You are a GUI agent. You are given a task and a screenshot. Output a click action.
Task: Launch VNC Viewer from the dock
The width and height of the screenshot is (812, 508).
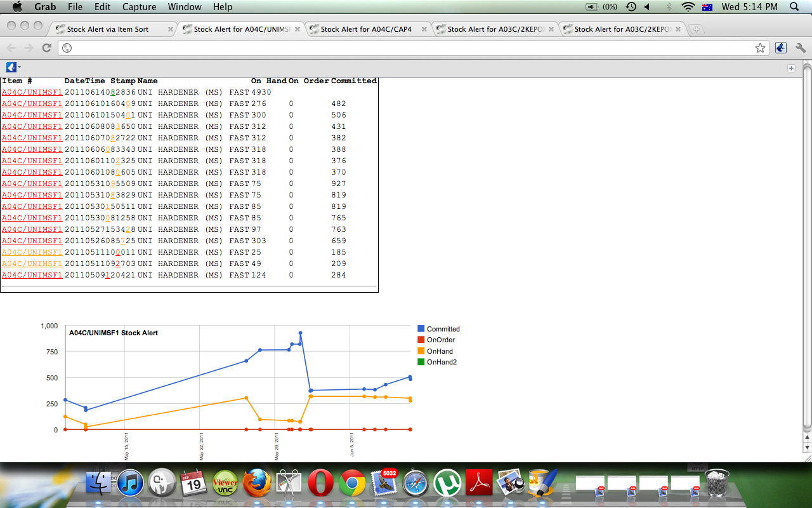pos(225,483)
